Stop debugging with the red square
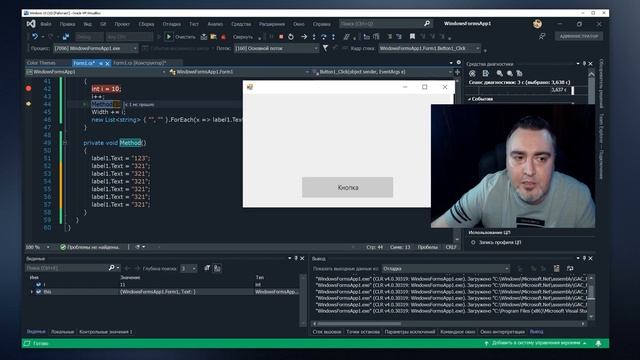Image resolution: width=640 pixels, height=360 pixels. click(281, 37)
